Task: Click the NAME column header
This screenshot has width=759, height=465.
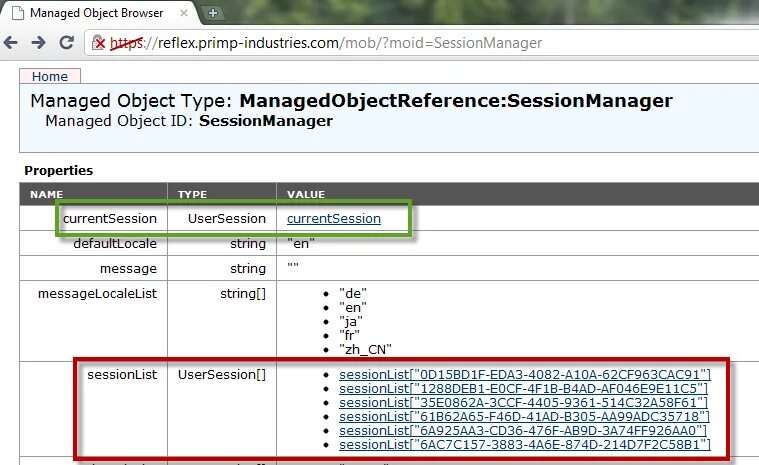Action: point(47,194)
